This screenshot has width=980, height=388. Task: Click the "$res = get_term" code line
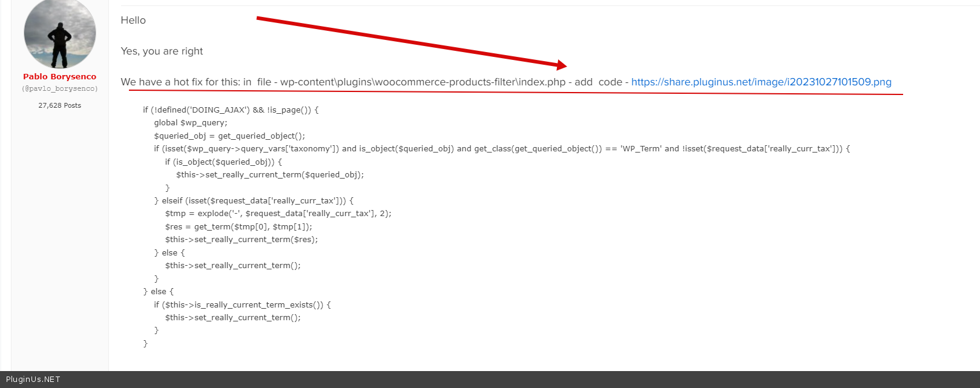tap(238, 227)
